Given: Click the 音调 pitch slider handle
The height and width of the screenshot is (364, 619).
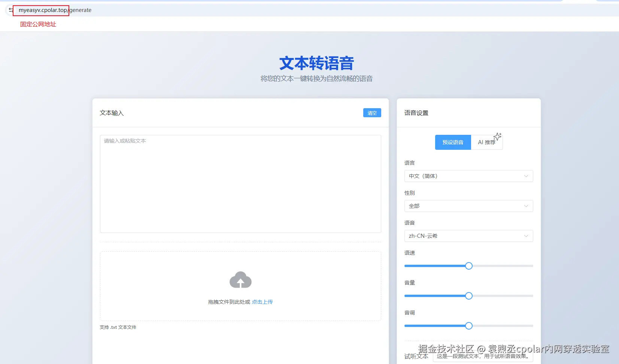Looking at the screenshot, I should (x=468, y=326).
